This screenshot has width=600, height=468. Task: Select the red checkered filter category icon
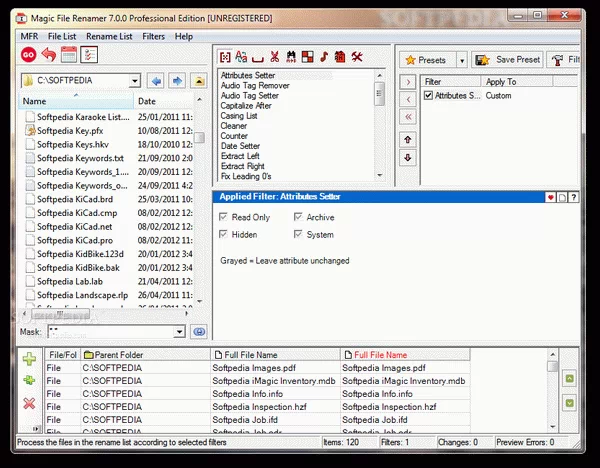coord(308,57)
